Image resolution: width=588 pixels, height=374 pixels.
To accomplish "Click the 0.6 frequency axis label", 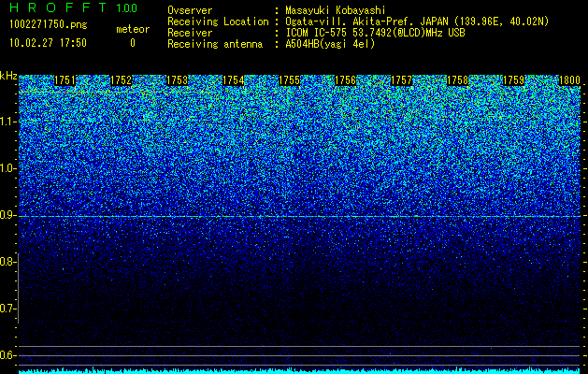I will pos(8,355).
